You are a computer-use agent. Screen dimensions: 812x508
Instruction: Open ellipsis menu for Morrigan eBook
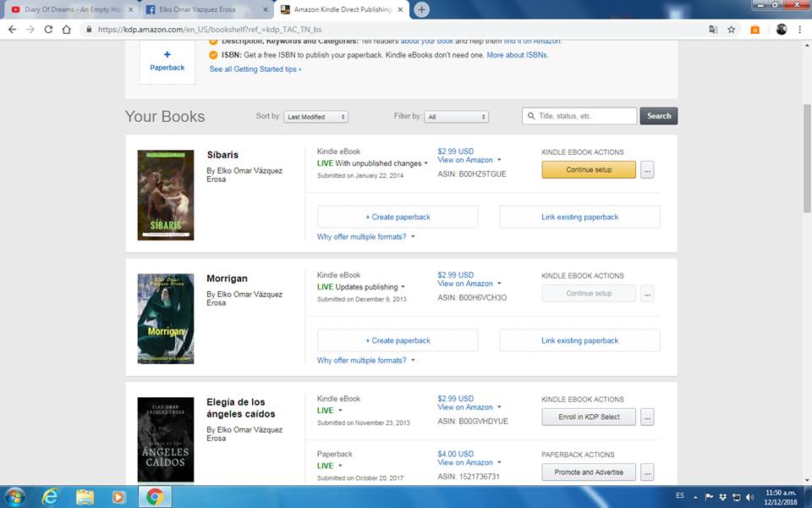click(647, 294)
